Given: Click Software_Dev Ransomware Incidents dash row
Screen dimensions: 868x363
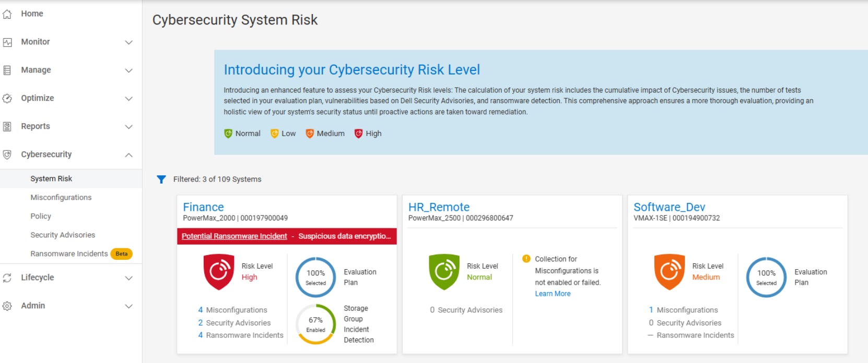Looking at the screenshot, I should pyautogui.click(x=691, y=335).
